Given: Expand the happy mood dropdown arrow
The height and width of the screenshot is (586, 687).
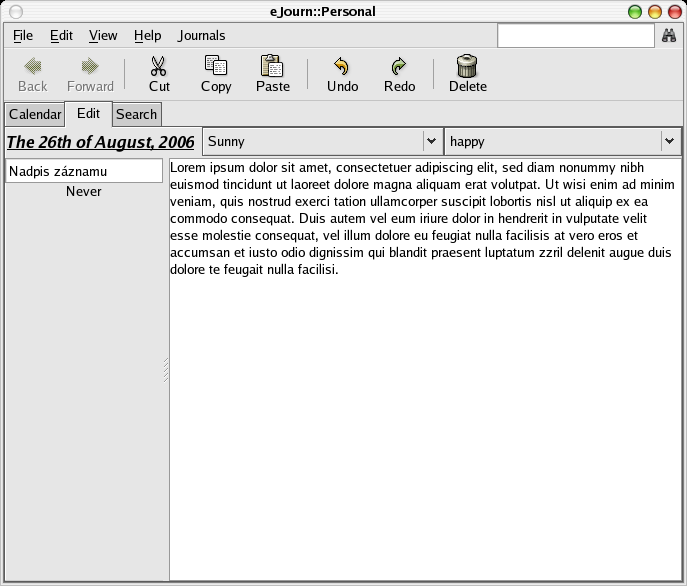Looking at the screenshot, I should [669, 141].
